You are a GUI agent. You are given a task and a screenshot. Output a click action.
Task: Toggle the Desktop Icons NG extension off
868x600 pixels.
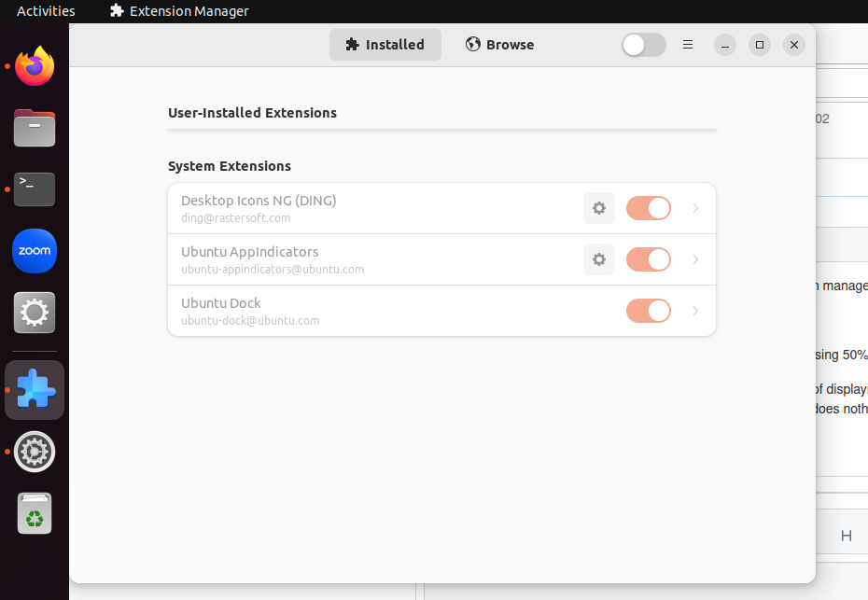point(648,208)
